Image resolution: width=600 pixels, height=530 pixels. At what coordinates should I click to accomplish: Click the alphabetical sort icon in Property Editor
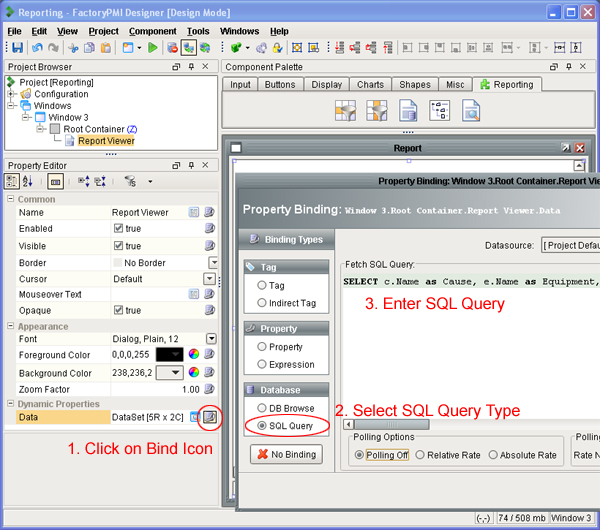click(x=28, y=181)
